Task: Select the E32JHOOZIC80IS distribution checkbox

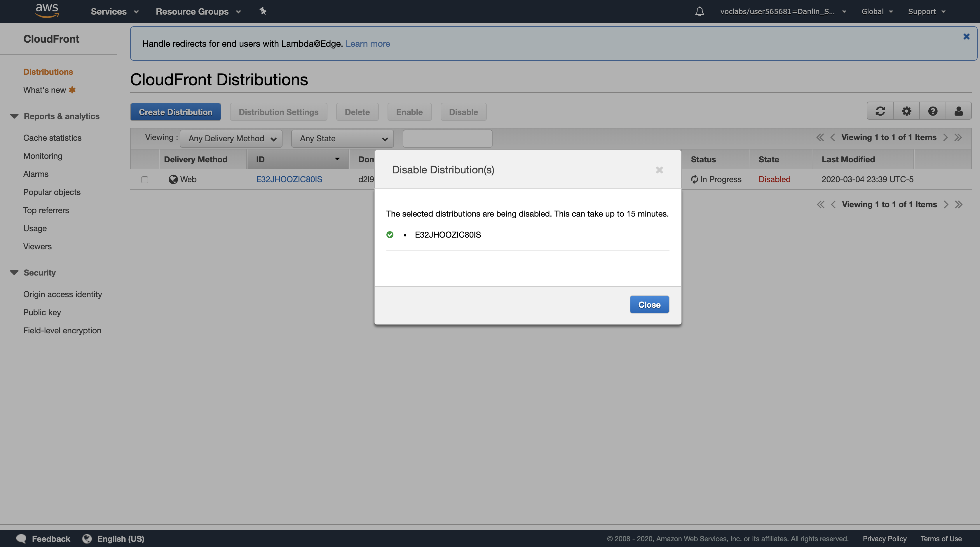Action: 144,180
